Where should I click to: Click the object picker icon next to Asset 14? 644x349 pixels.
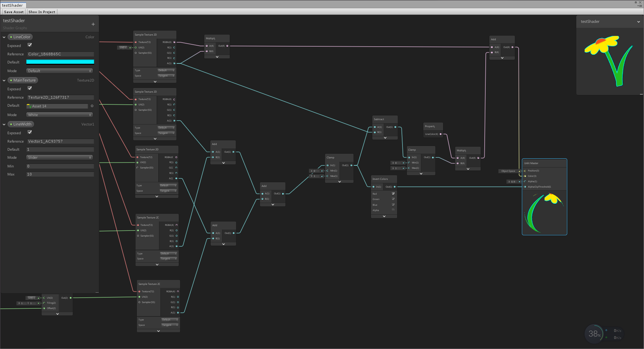point(92,106)
